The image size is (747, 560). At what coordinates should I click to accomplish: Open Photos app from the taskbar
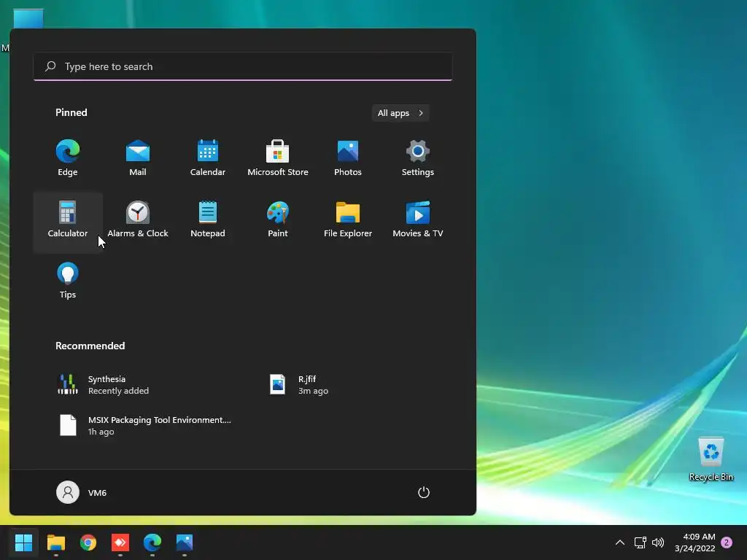point(185,542)
